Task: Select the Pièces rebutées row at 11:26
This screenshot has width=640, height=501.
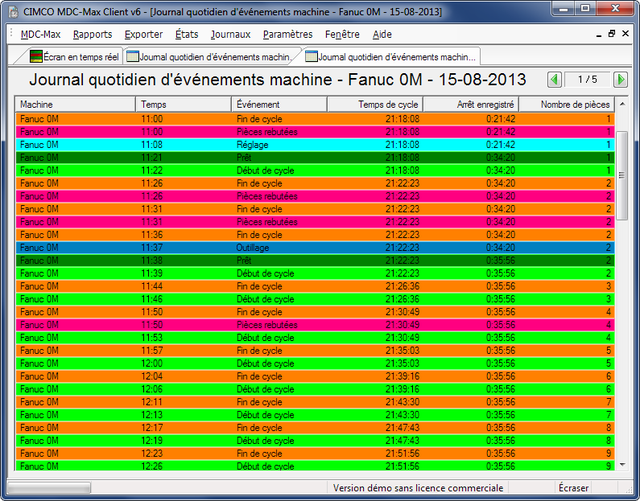Action: [x=315, y=196]
